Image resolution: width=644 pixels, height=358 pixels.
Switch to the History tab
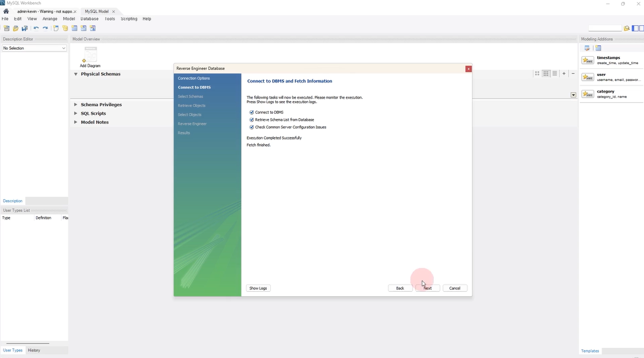(x=34, y=350)
